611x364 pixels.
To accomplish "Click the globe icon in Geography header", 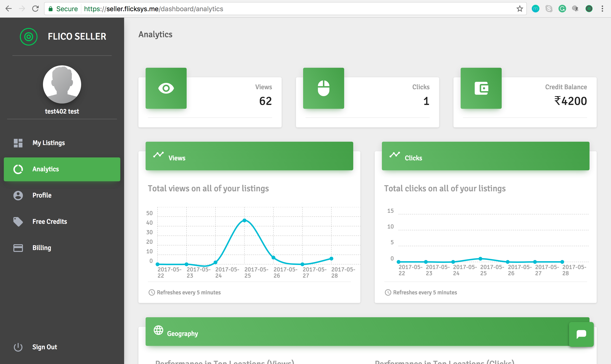I will pyautogui.click(x=158, y=330).
